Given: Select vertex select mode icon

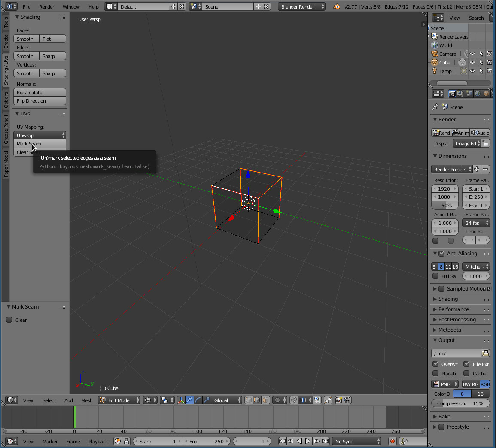Looking at the screenshot, I should point(249,400).
